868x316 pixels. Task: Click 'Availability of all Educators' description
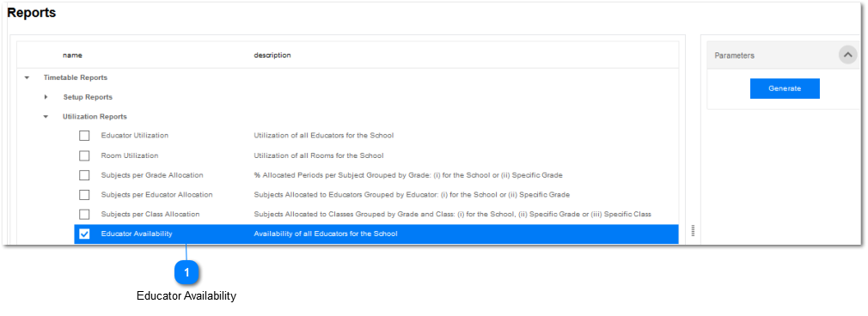click(x=326, y=234)
